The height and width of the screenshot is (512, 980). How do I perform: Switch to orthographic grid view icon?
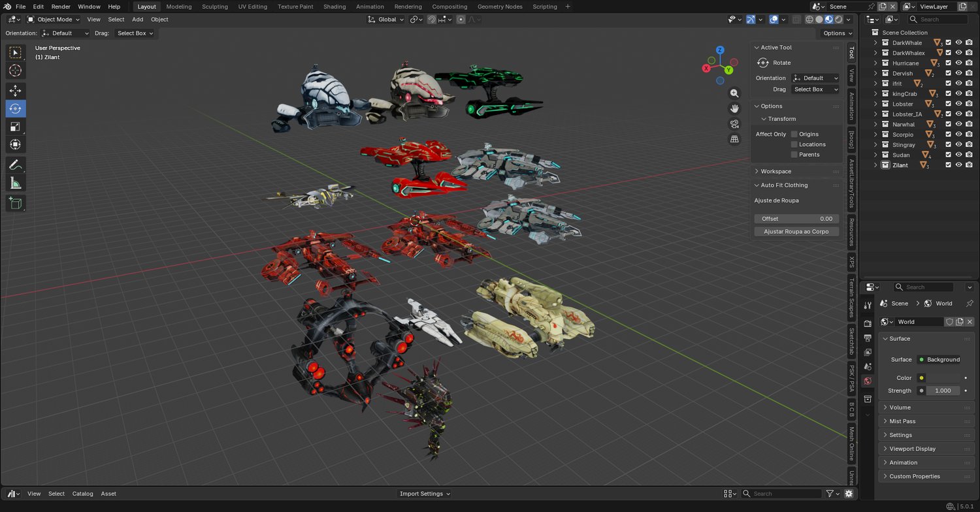[734, 139]
